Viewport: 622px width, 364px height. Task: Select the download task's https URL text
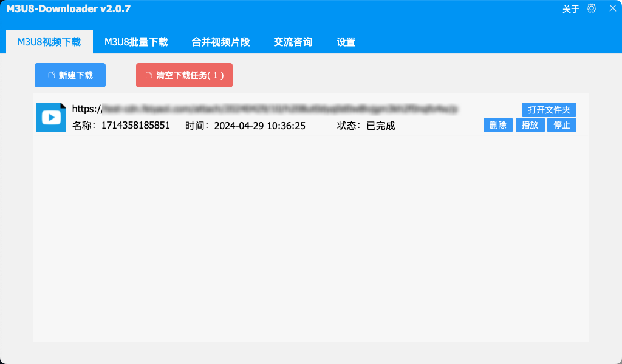point(265,109)
